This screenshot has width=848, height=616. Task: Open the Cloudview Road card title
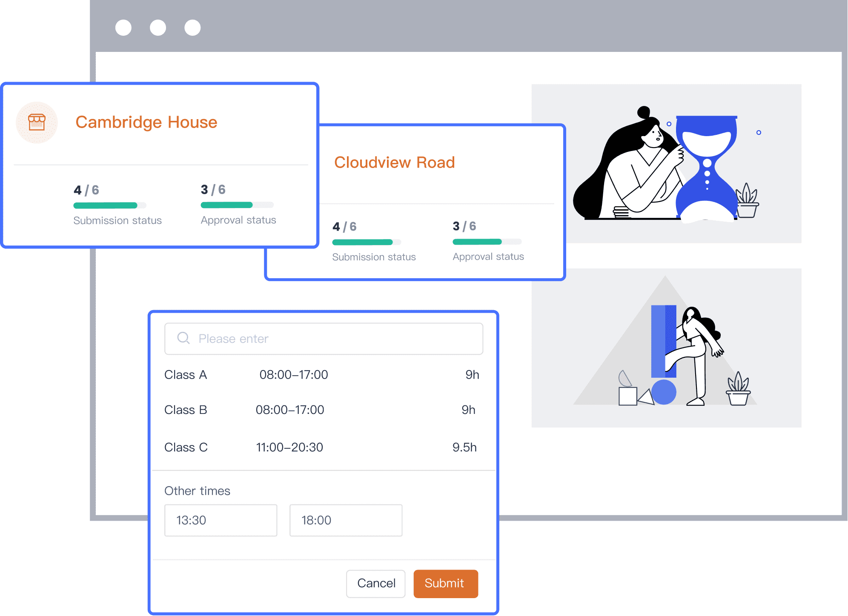(x=394, y=163)
